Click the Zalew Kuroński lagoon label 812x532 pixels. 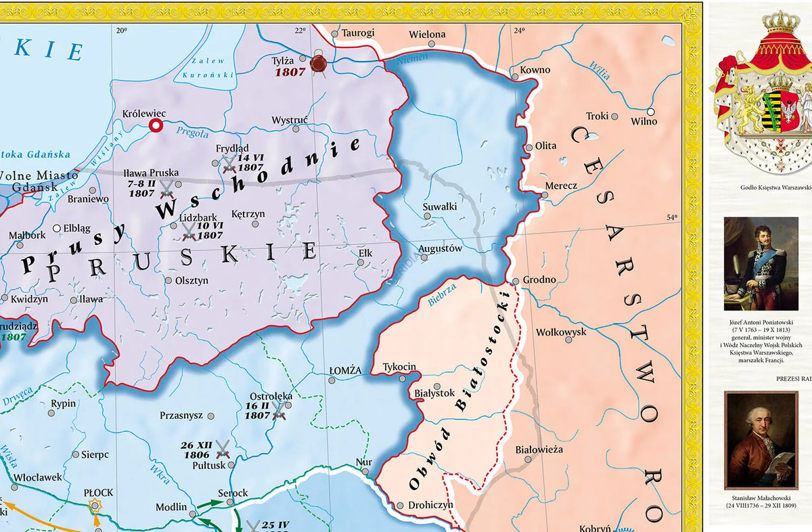tap(208, 68)
